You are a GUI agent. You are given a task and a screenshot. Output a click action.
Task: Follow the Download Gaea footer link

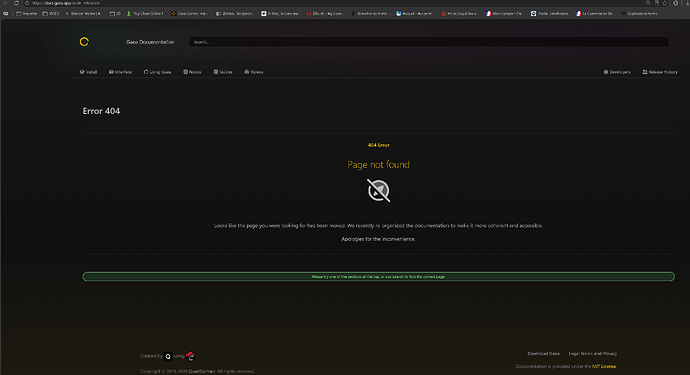click(543, 353)
